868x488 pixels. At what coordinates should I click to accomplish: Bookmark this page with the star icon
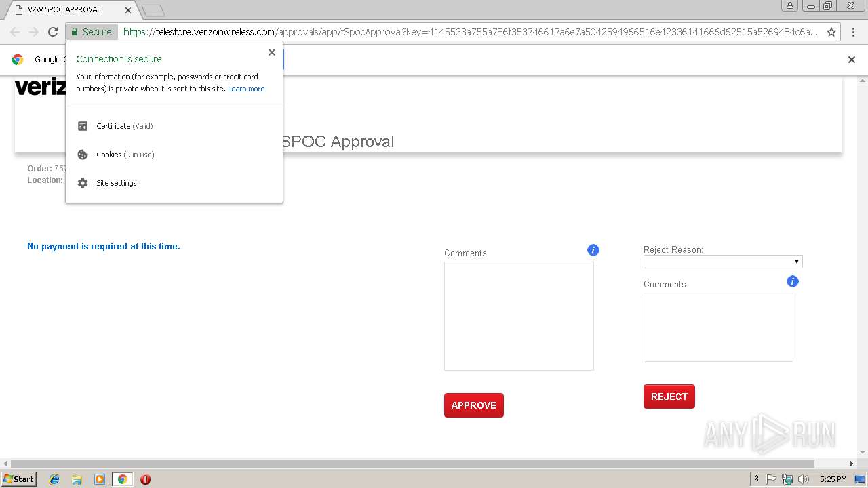(831, 32)
